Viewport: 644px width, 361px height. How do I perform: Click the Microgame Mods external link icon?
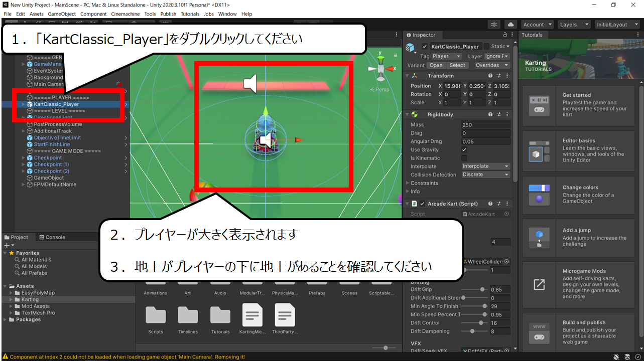coord(539,284)
